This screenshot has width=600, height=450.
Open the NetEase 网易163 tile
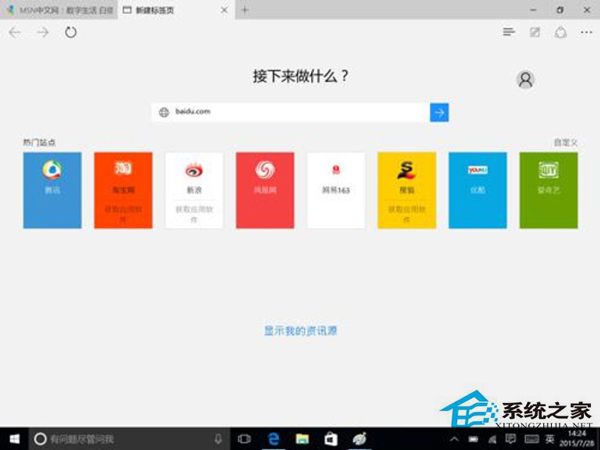point(336,190)
